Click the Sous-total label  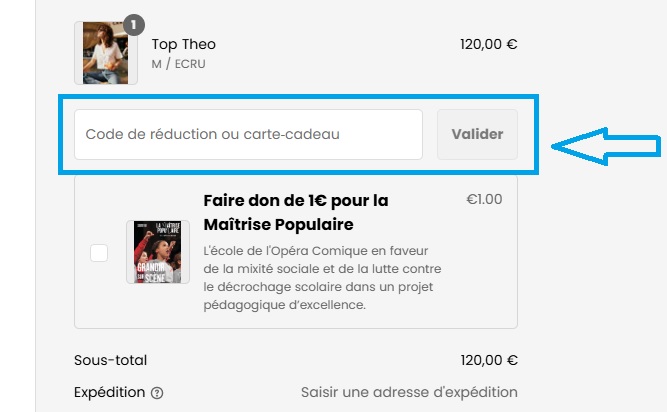tap(111, 360)
